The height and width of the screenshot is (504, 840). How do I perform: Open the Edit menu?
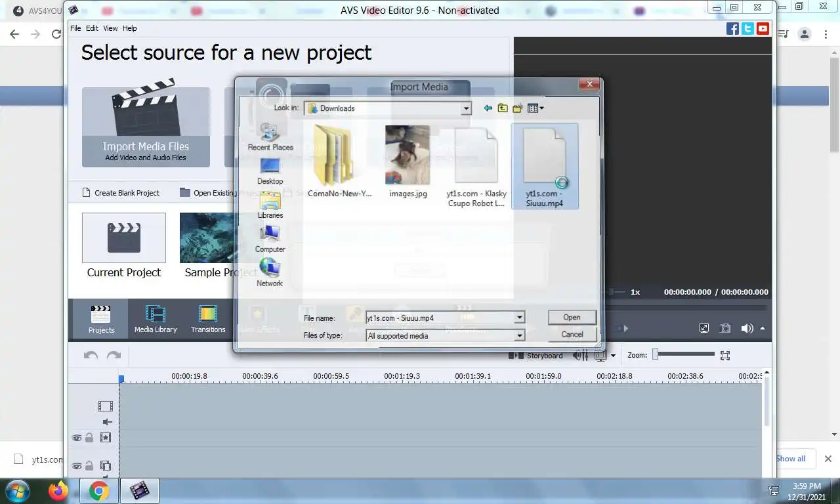[92, 28]
